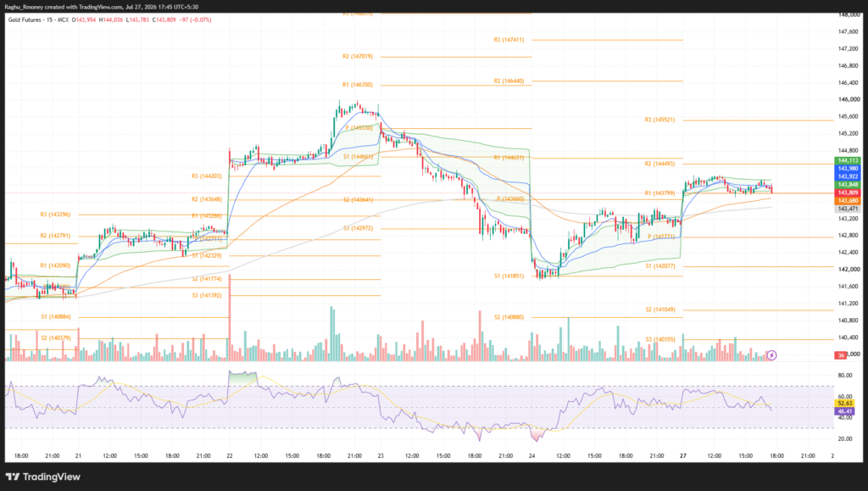Click the S1 (144661) pivot label
The height and width of the screenshot is (491, 868).
pyautogui.click(x=359, y=157)
